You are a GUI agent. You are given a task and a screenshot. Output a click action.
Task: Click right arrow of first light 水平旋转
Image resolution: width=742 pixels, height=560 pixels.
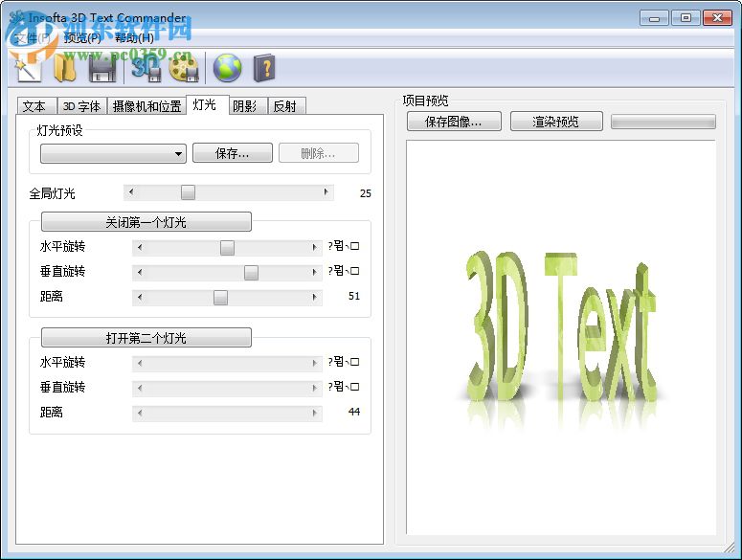pyautogui.click(x=315, y=247)
